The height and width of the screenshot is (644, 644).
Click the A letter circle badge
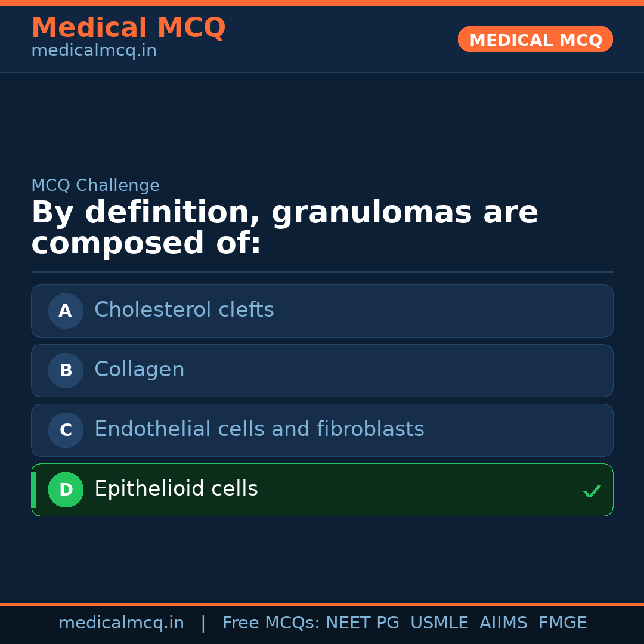(66, 311)
